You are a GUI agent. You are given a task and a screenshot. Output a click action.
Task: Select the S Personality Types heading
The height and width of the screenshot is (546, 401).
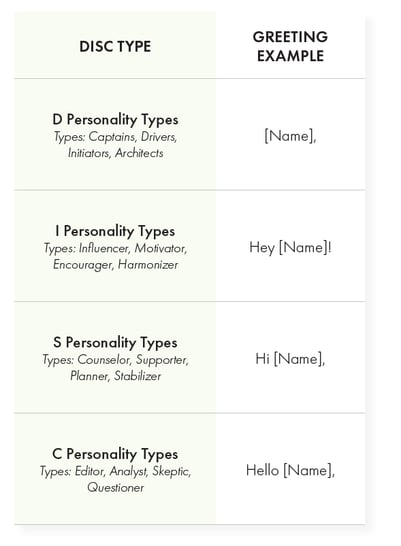click(x=115, y=343)
